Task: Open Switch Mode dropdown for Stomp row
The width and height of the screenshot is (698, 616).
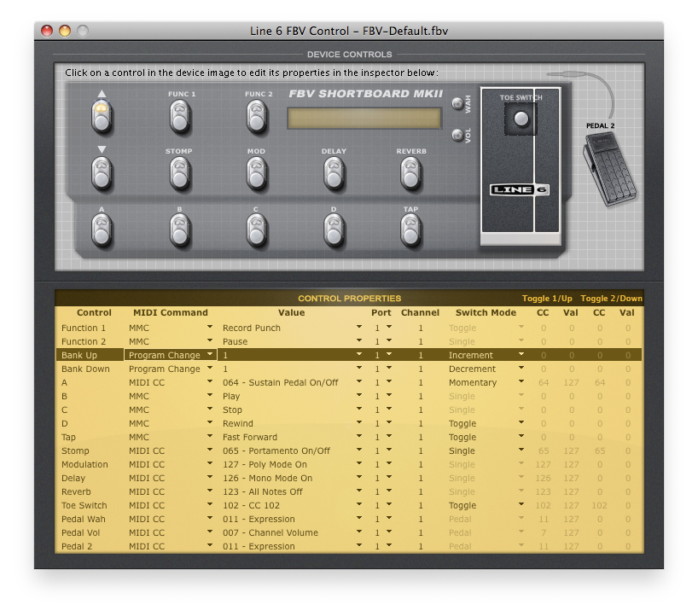Action: coord(521,450)
